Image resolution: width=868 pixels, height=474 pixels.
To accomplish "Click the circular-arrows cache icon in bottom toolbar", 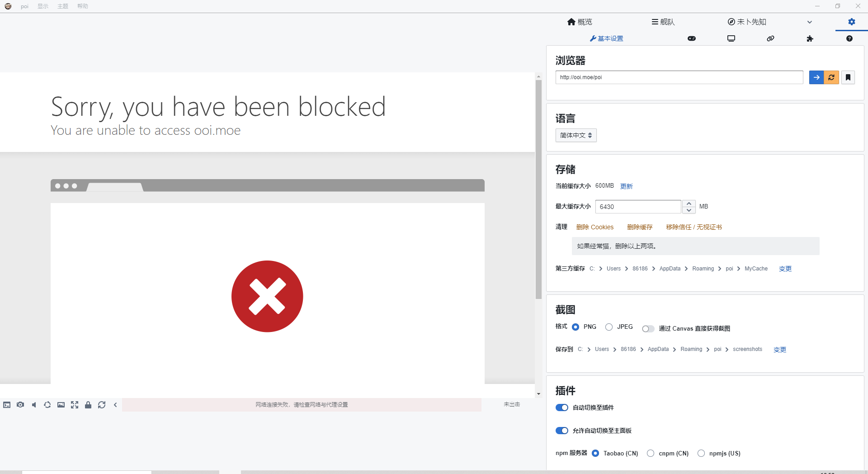I will tap(47, 405).
